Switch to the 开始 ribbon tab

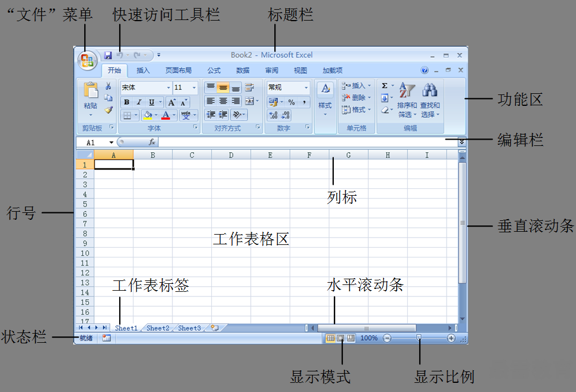pos(115,70)
